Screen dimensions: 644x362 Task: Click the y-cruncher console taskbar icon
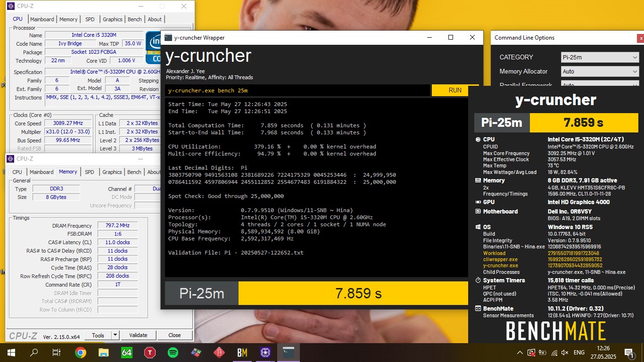(x=289, y=352)
